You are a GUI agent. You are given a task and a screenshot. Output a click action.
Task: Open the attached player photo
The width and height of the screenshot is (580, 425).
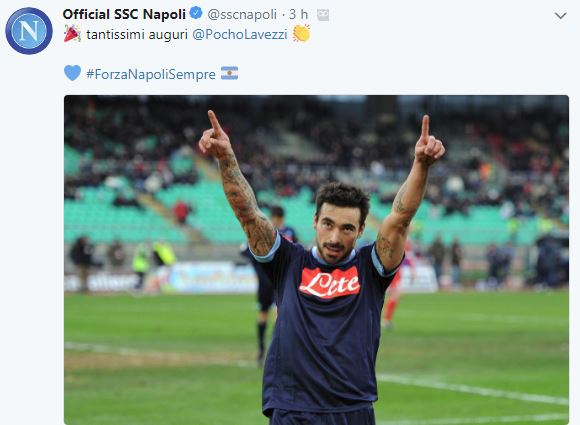tap(316, 260)
